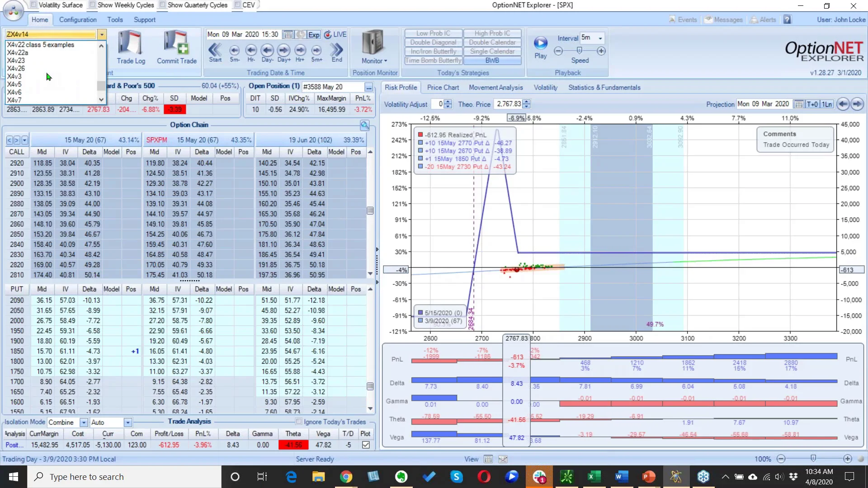Screen dimensions: 868x488
Task: Open the Option Chain search magnifier
Action: coord(365,125)
